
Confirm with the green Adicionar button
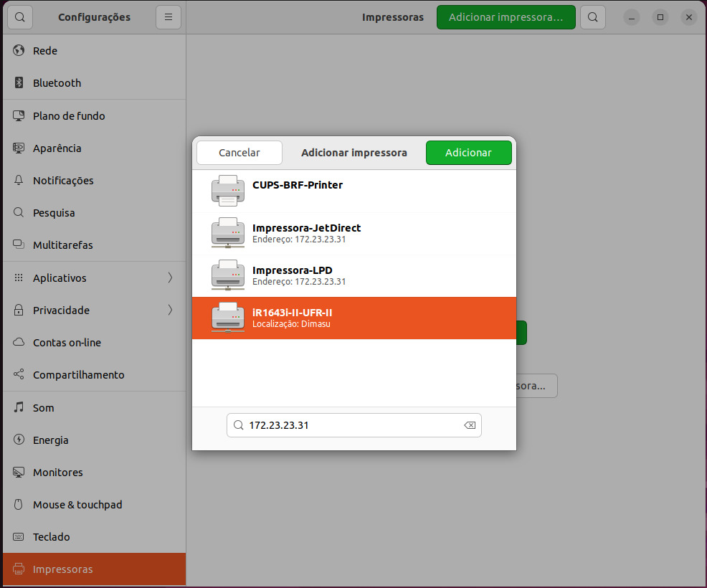468,153
